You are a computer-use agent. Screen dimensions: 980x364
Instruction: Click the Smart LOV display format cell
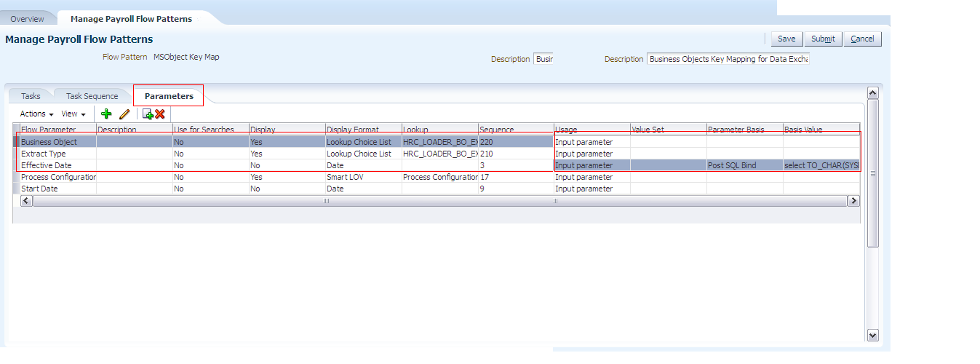point(363,177)
